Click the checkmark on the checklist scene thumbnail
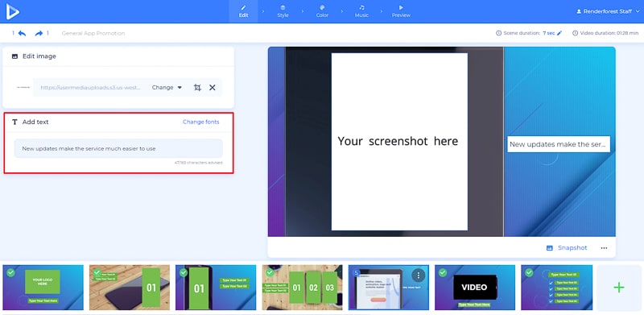This screenshot has width=644, height=315. point(529,272)
